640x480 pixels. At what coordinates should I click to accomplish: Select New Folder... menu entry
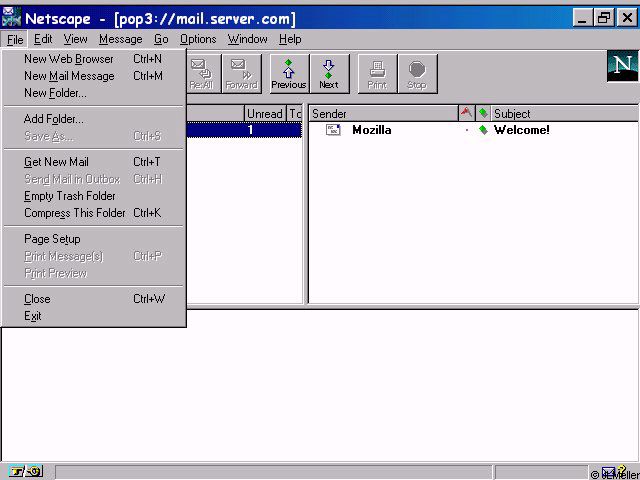pyautogui.click(x=94, y=93)
